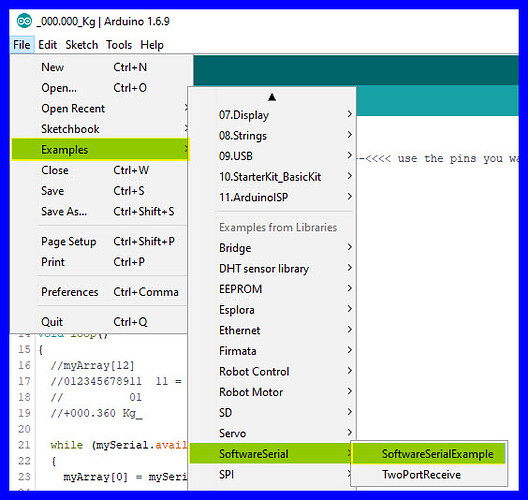The width and height of the screenshot is (528, 500).
Task: Open the SoftwareSerialExample sketch
Action: pyautogui.click(x=429, y=454)
